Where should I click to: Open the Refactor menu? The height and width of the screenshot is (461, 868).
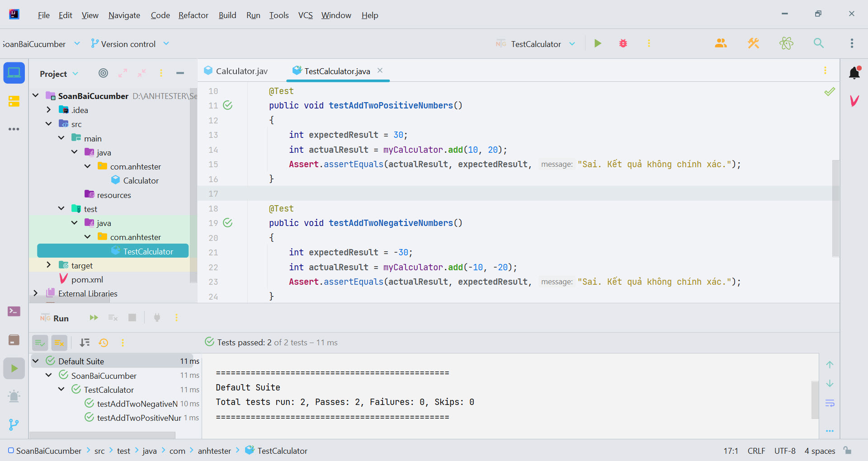pos(193,15)
